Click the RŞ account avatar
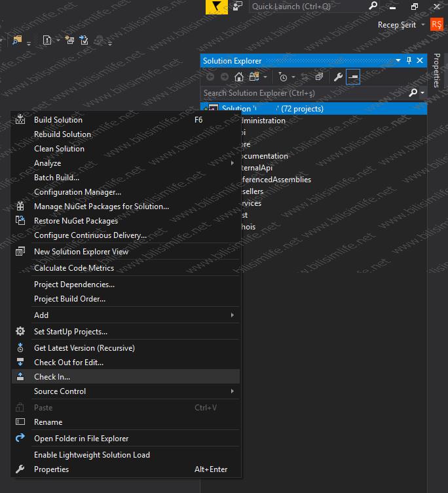This screenshot has width=448, height=493. [x=437, y=24]
